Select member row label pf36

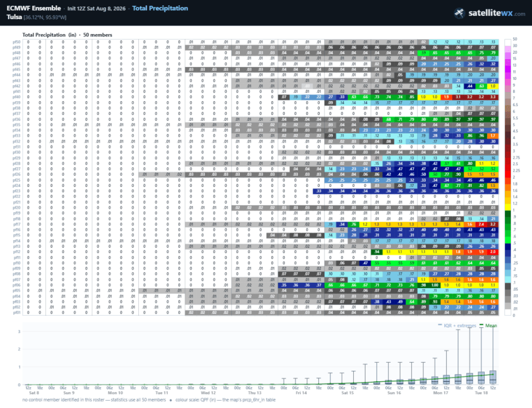point(16,119)
